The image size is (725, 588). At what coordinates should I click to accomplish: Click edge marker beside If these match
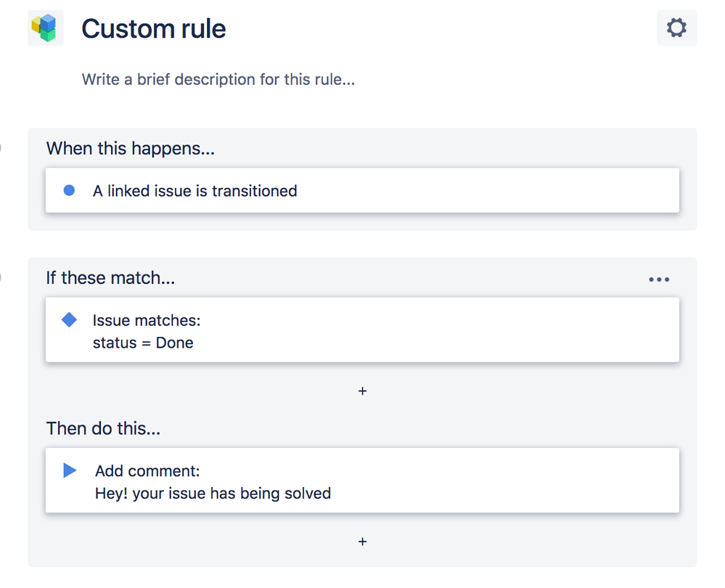[1, 278]
